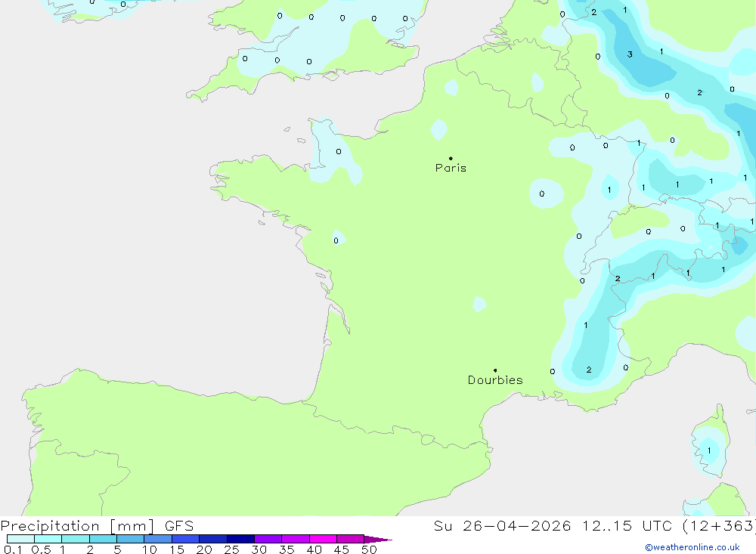Click the GFS model label
The height and width of the screenshot is (554, 756).
click(x=179, y=525)
